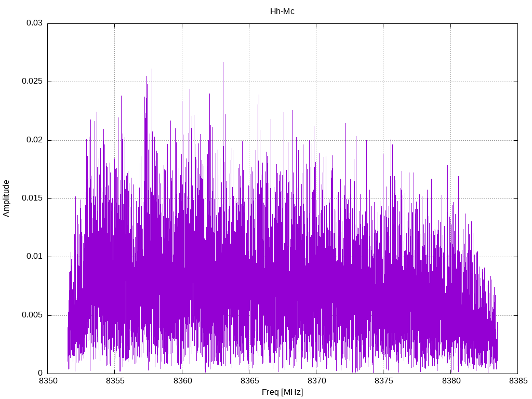This screenshot has width=532, height=399.
Task: Click the 8375 x-axis tick label
Action: click(x=384, y=381)
